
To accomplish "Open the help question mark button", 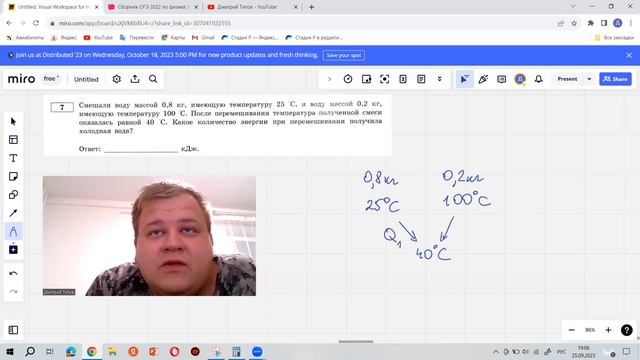I will [627, 330].
